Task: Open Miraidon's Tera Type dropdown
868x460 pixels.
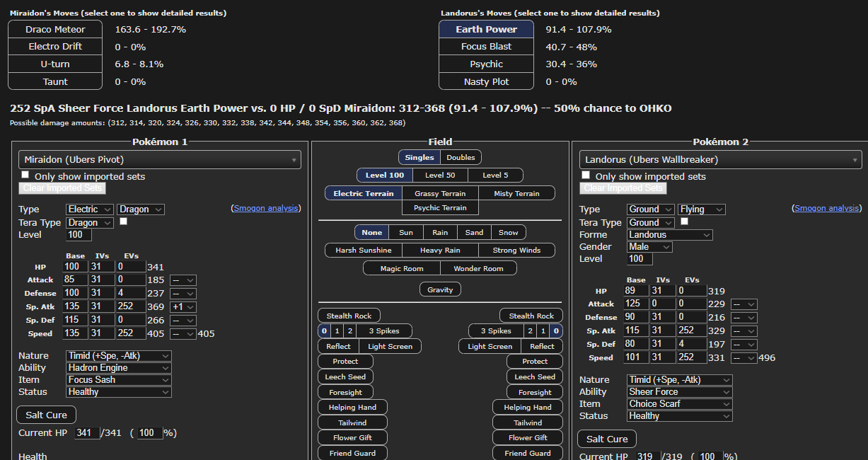Action: click(x=90, y=223)
